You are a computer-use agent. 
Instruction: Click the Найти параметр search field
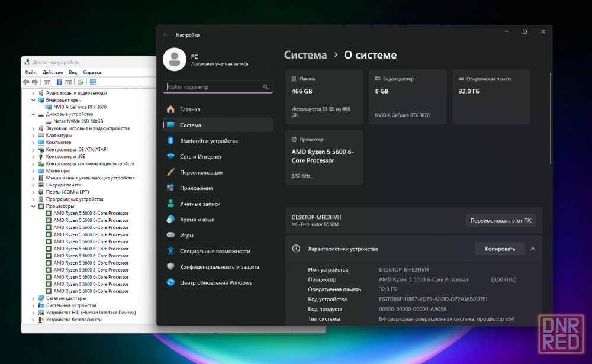(x=218, y=87)
